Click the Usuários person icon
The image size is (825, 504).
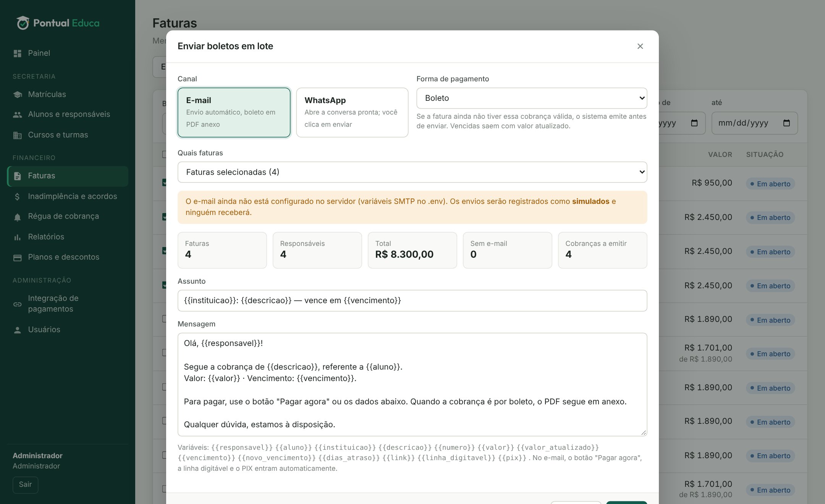[17, 330]
